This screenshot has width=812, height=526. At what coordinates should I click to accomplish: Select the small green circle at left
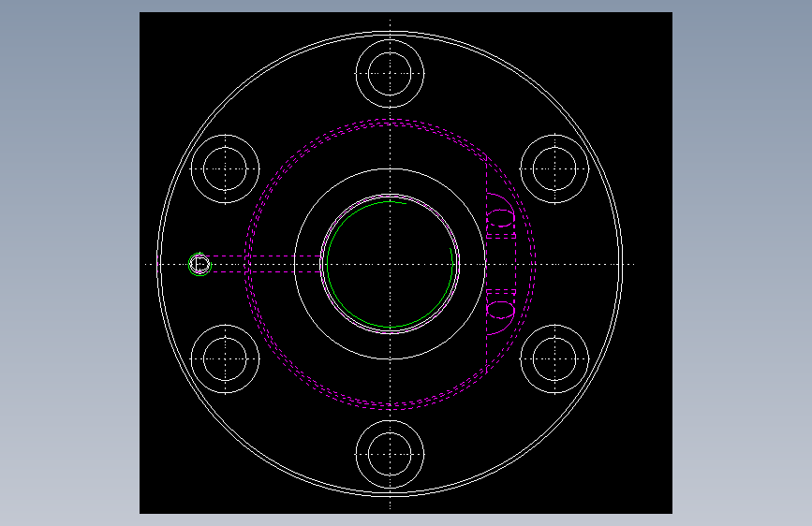pyautogui.click(x=199, y=265)
